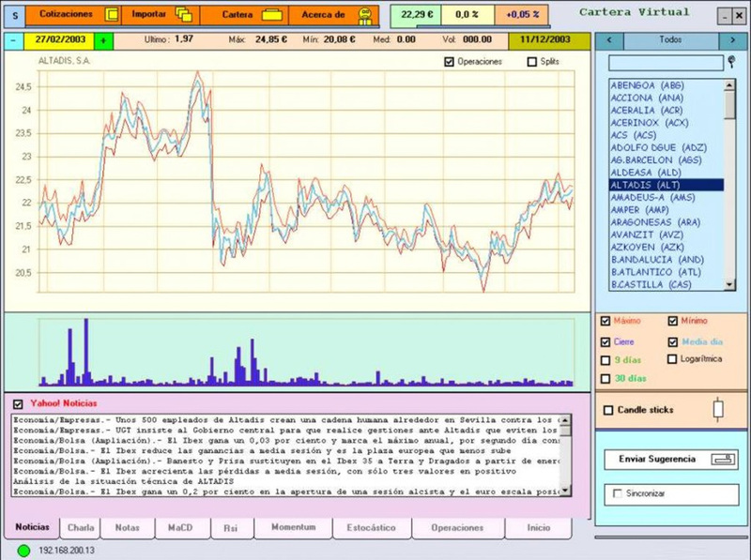Click the green connection status indicator
751x560 pixels.
[23, 551]
